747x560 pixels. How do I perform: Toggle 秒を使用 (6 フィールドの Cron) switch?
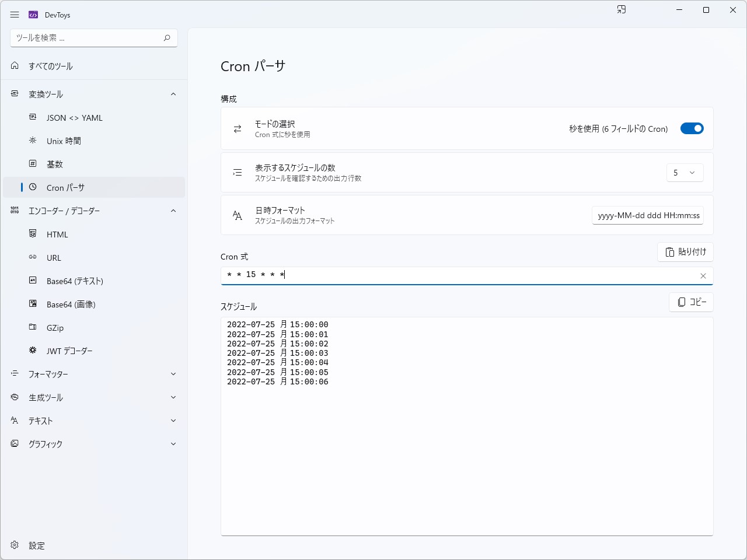point(692,128)
